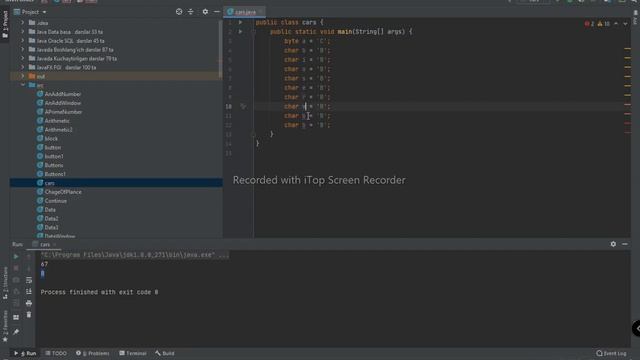
Task: Close the cars.java editor tab
Action: pos(260,12)
